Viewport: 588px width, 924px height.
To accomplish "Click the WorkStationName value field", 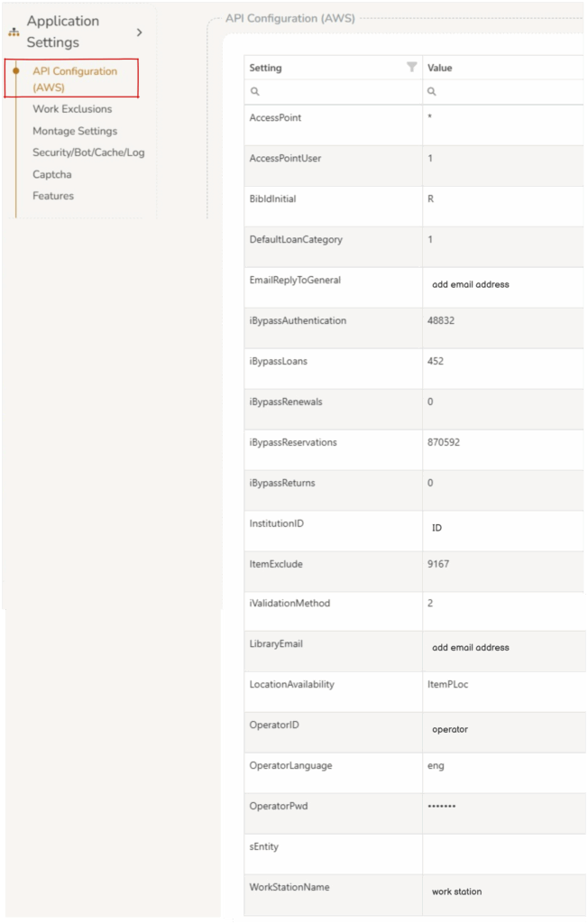I will 501,892.
